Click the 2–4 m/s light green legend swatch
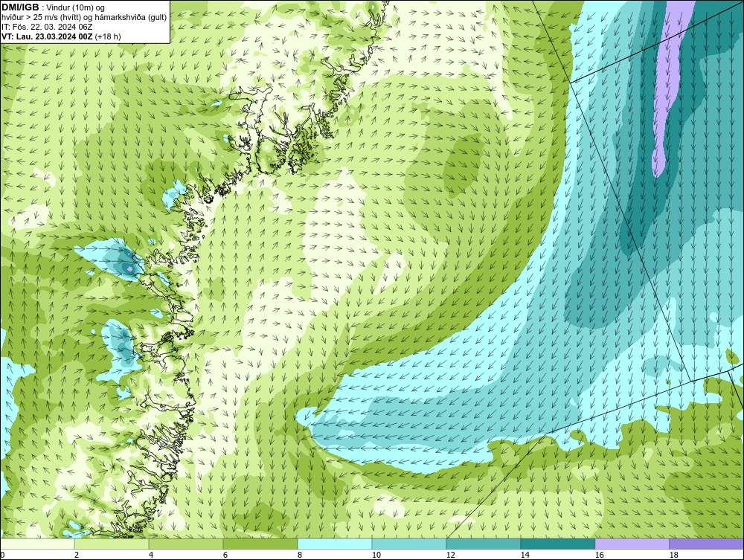This screenshot has width=744, height=560. pyautogui.click(x=112, y=544)
